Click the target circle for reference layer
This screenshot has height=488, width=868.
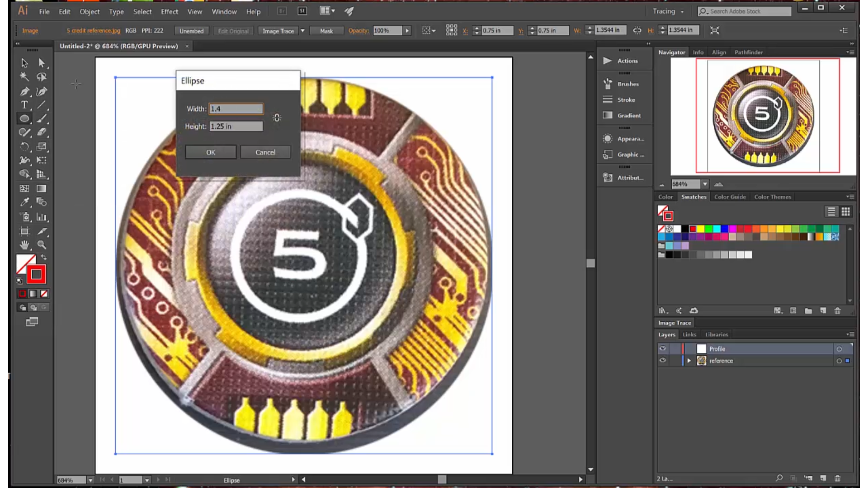(839, 361)
